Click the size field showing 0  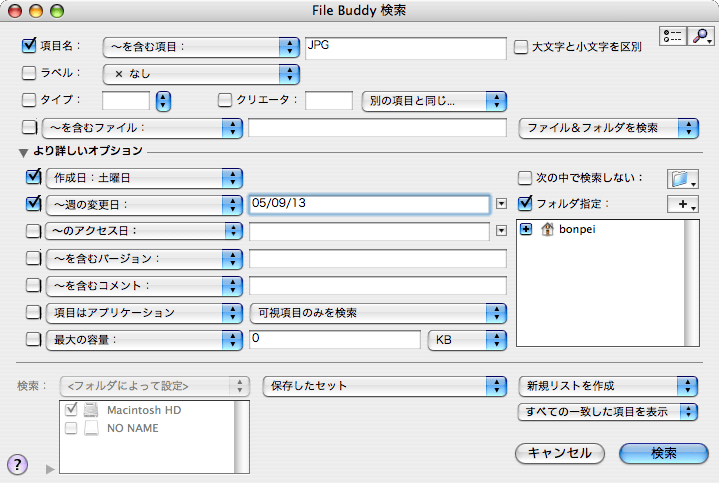335,340
